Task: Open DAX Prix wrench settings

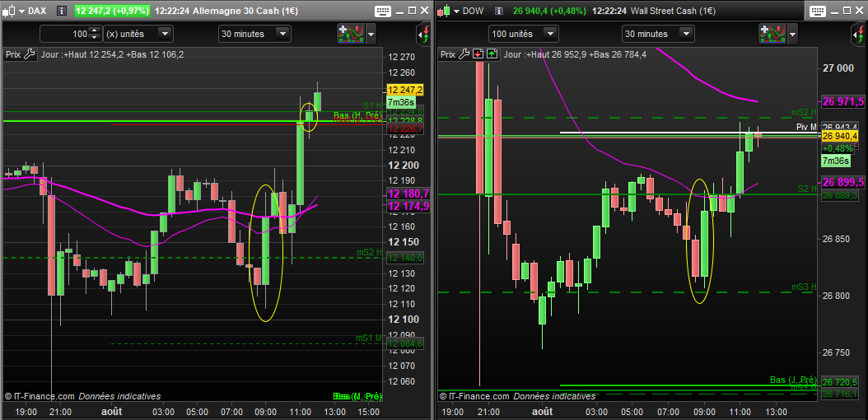Action: coord(30,54)
